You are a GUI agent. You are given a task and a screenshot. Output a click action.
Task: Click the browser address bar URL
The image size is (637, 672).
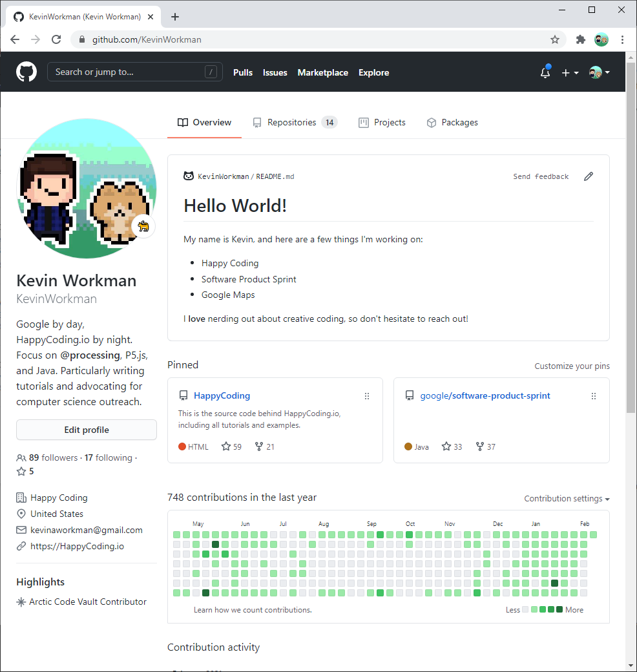point(147,39)
